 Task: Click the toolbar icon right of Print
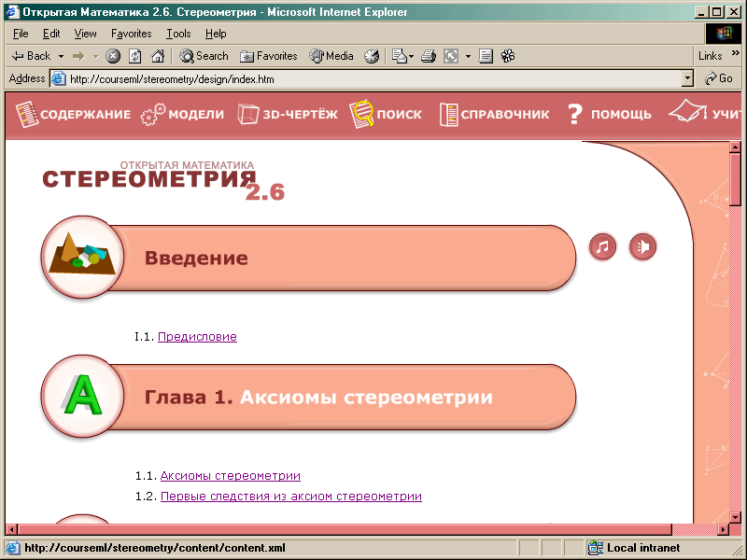coord(451,56)
